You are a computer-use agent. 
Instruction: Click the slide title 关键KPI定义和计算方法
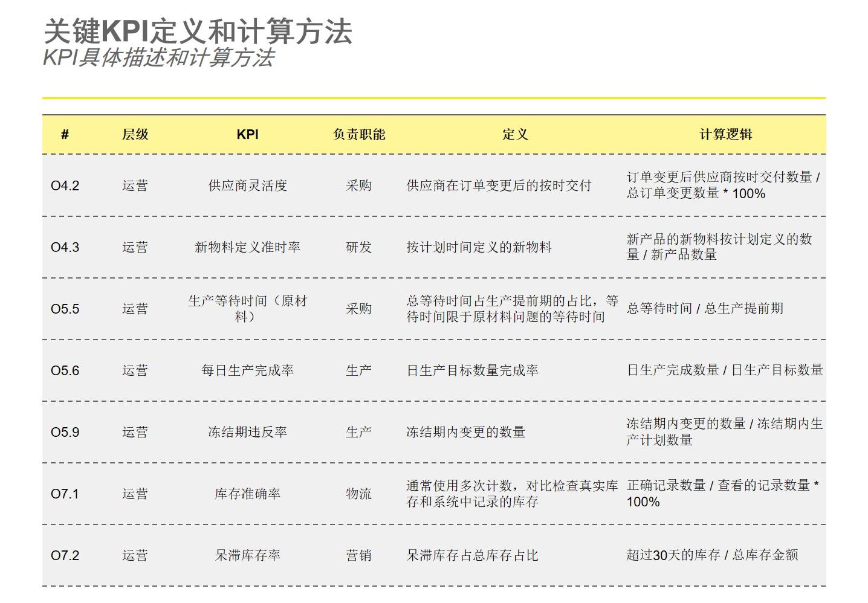pyautogui.click(x=198, y=31)
